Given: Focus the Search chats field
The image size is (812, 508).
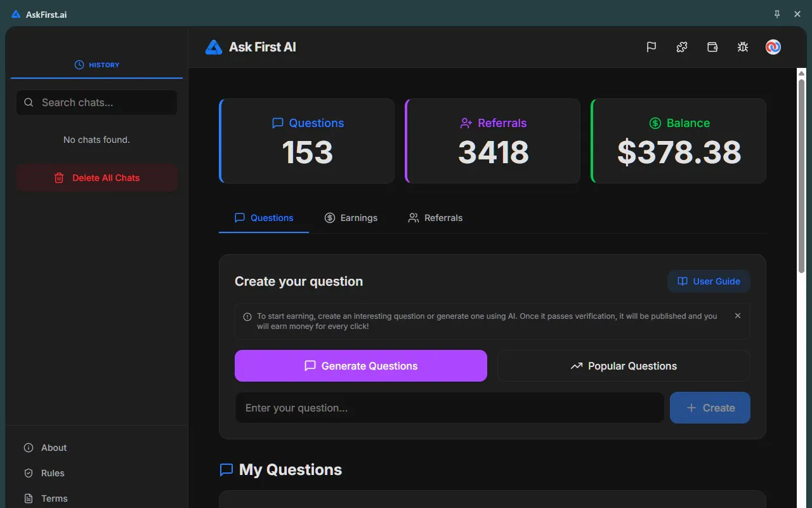Looking at the screenshot, I should [96, 102].
